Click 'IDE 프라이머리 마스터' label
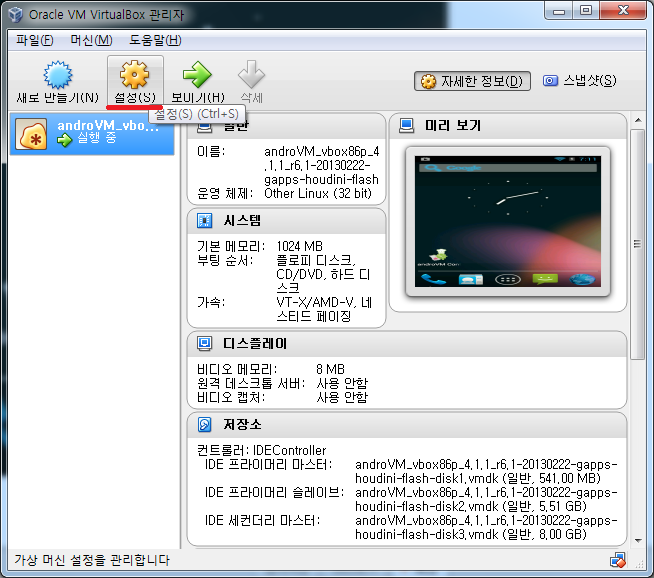Screen dimensions: 654x578 click(x=269, y=464)
